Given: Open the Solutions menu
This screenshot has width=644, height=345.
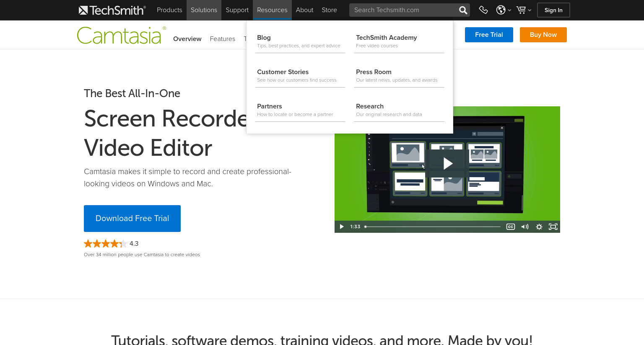Looking at the screenshot, I should pyautogui.click(x=204, y=10).
